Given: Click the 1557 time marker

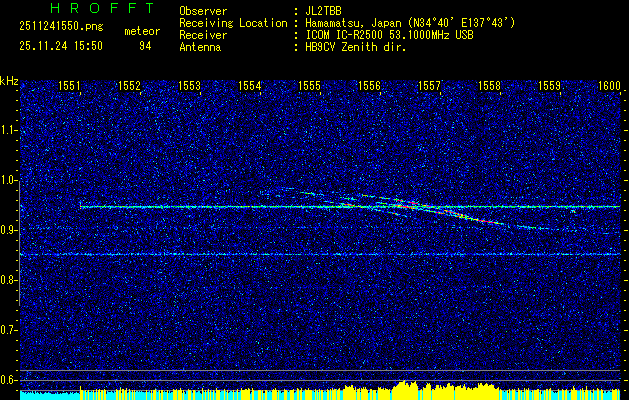Looking at the screenshot, I should [430, 87].
